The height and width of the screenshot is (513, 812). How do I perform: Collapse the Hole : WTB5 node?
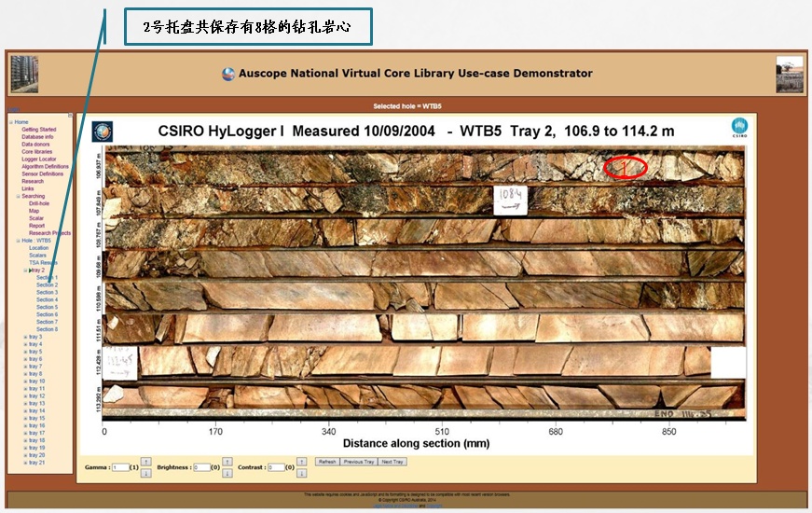pos(18,241)
